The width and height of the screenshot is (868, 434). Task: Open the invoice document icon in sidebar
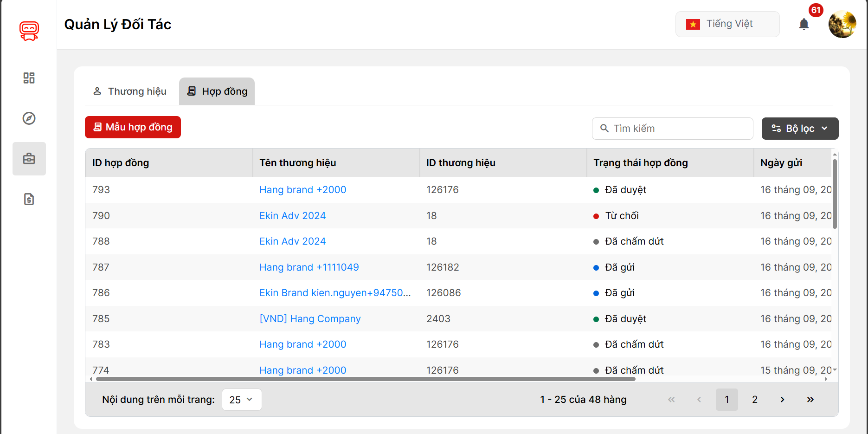coord(29,199)
